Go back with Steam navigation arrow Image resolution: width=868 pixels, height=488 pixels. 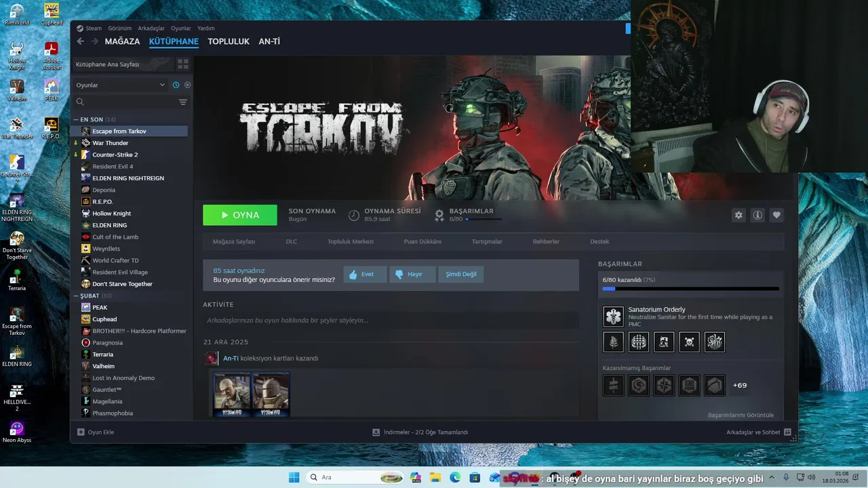click(81, 41)
